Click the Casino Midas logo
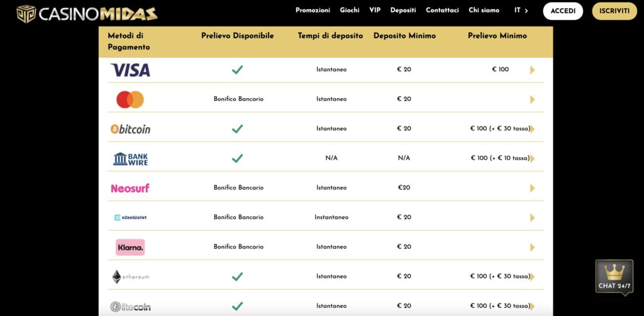 click(x=87, y=14)
